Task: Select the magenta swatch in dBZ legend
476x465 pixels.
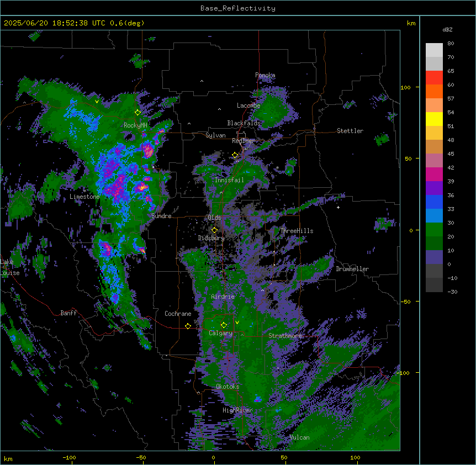Action: 434,174
